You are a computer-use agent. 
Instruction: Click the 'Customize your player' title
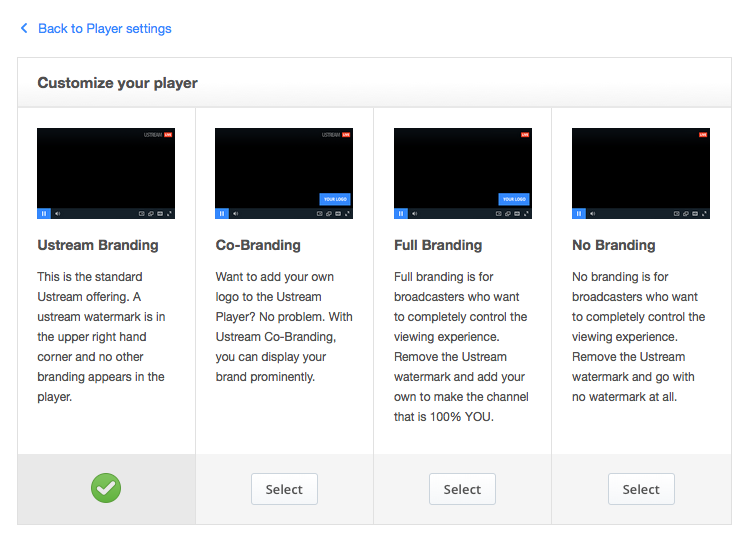tap(117, 83)
